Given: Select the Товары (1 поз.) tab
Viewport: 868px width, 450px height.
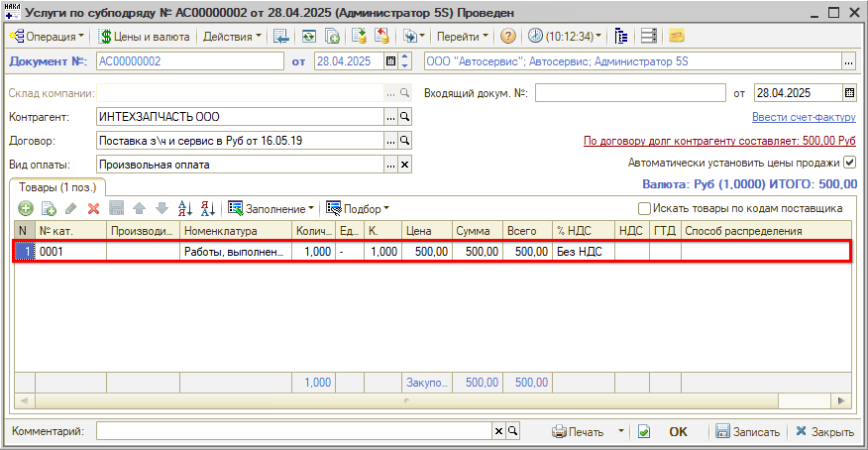Looking at the screenshot, I should tap(56, 187).
